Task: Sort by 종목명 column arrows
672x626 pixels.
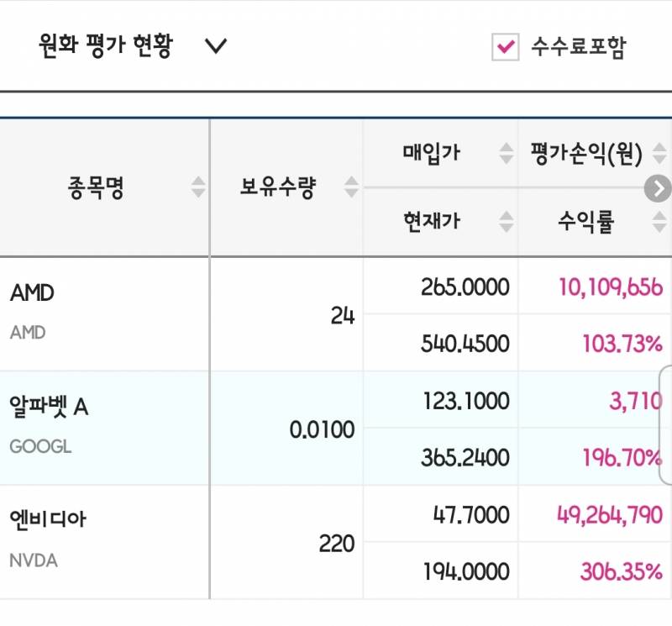Action: click(x=198, y=187)
